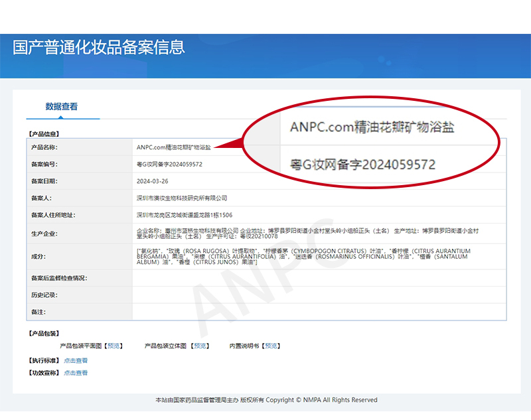Open 点击查看 link beside 执行标准
The height and width of the screenshot is (420, 531).
pyautogui.click(x=76, y=360)
